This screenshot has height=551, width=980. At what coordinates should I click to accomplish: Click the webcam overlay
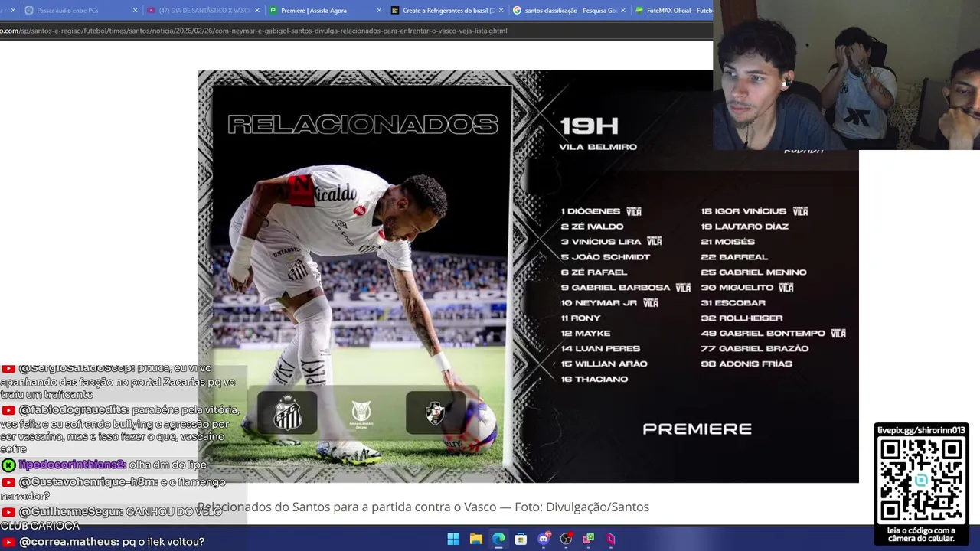pos(846,75)
